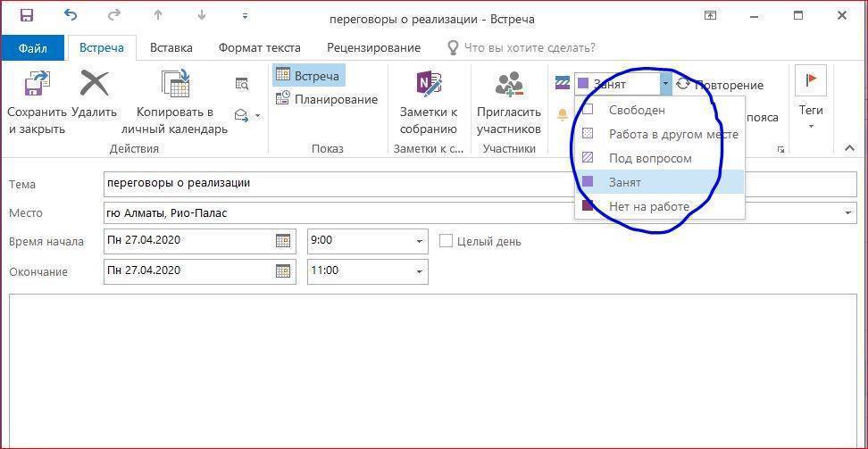Select 'Нет на работе' status option

pos(648,206)
